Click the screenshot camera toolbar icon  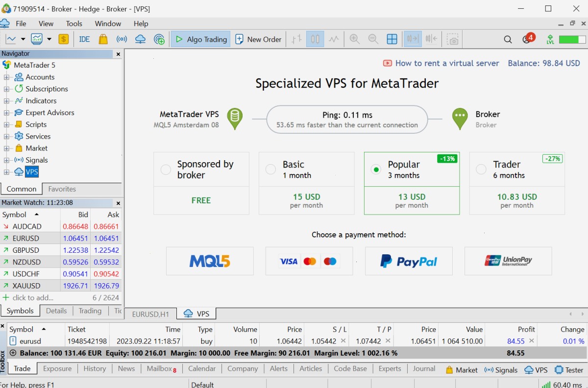[453, 39]
